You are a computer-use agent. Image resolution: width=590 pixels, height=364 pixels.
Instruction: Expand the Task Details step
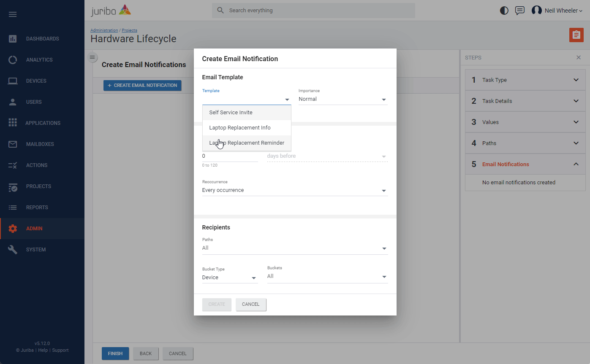point(525,101)
